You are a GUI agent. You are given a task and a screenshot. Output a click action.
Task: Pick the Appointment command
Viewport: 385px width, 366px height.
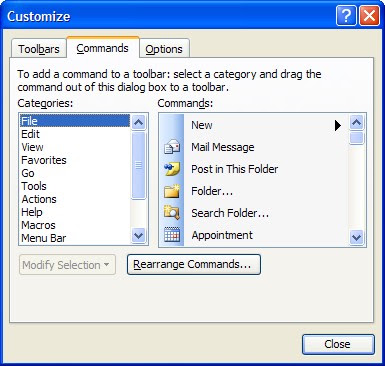point(254,235)
